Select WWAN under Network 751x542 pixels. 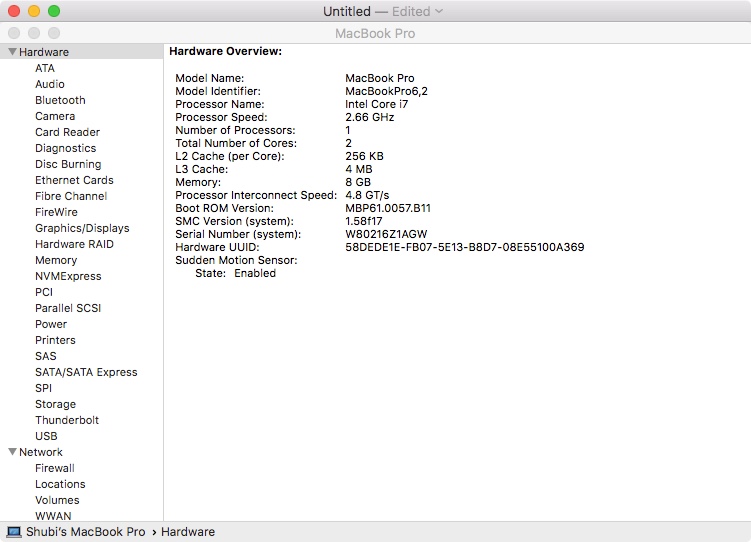53,516
